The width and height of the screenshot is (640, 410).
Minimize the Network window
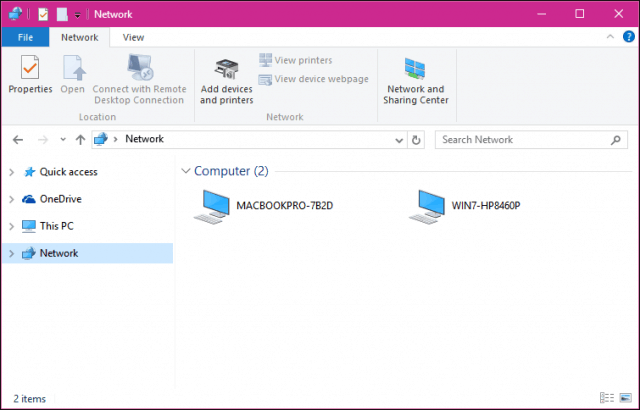[x=542, y=14]
